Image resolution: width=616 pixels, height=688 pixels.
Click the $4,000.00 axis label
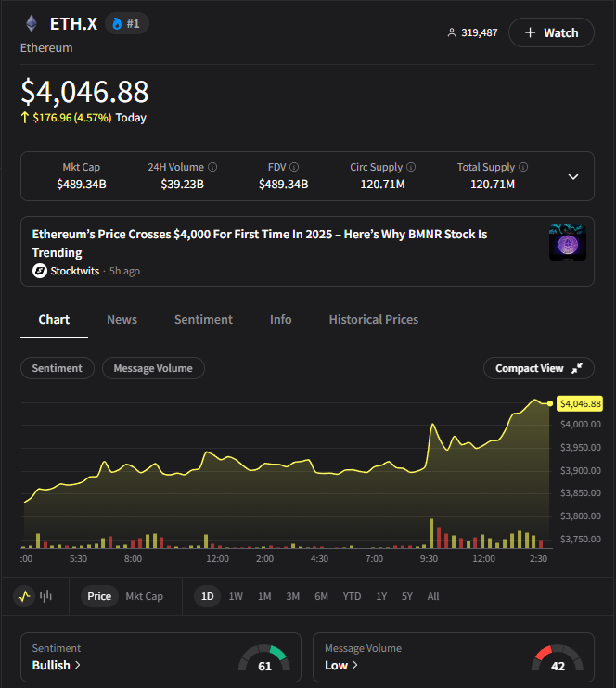(581, 425)
